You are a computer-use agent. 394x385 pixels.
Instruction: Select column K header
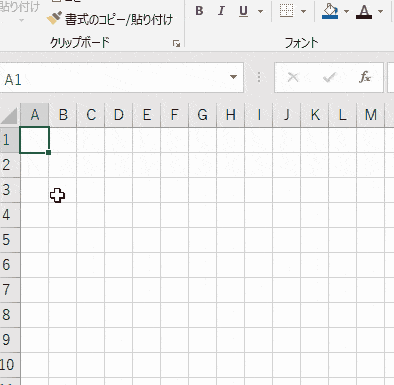tap(315, 115)
